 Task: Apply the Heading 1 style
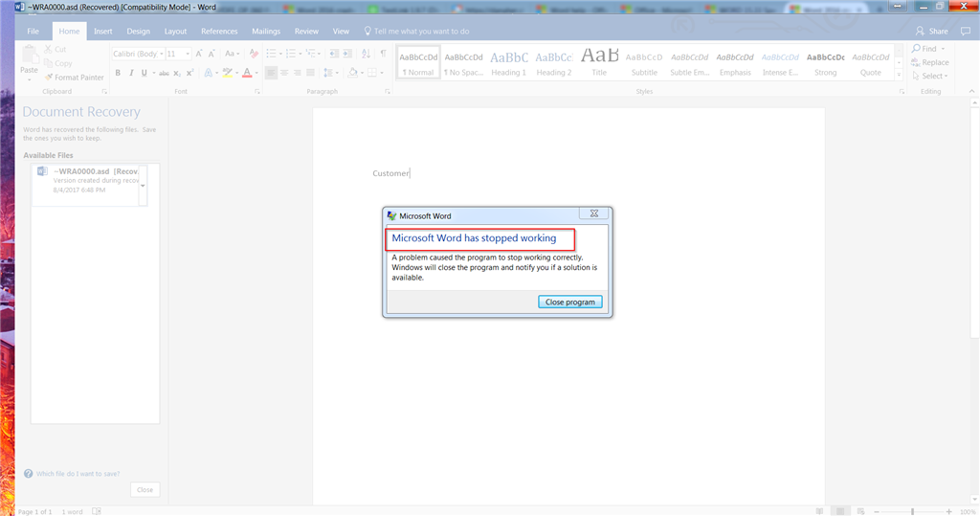click(509, 63)
